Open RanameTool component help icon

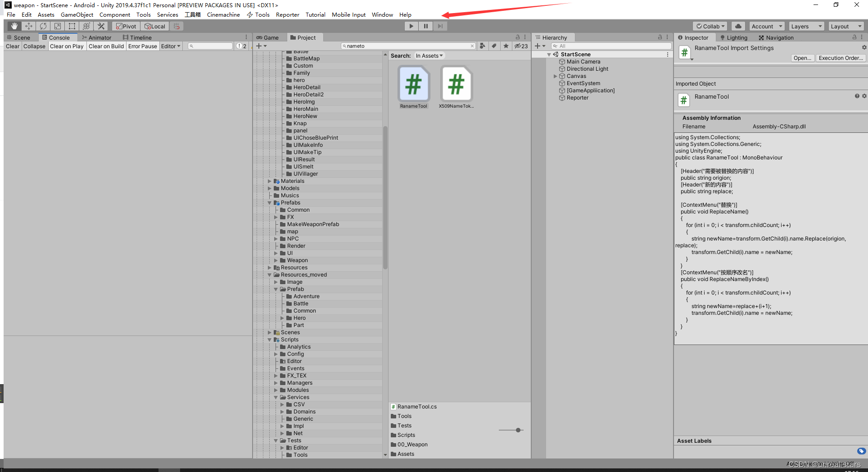pos(857,96)
